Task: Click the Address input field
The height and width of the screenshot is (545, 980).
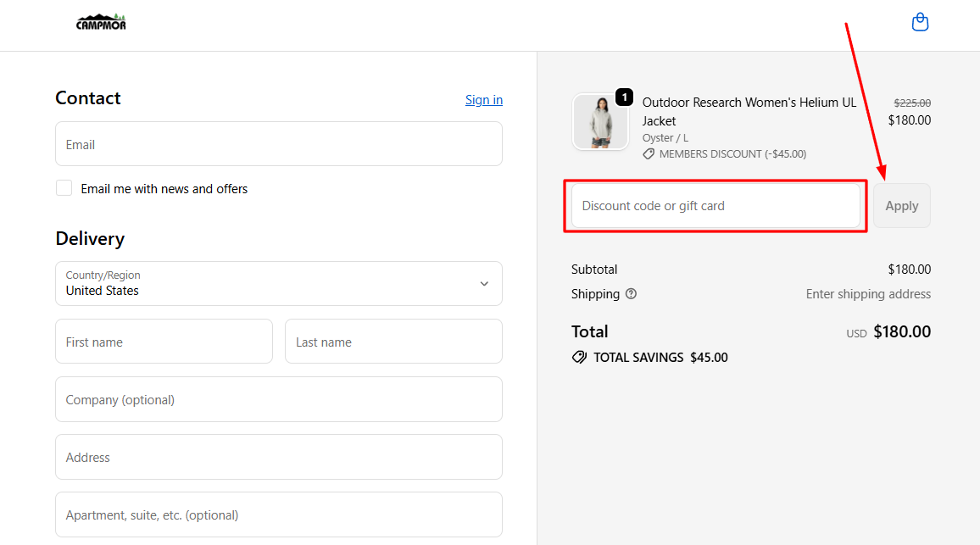Action: (279, 457)
